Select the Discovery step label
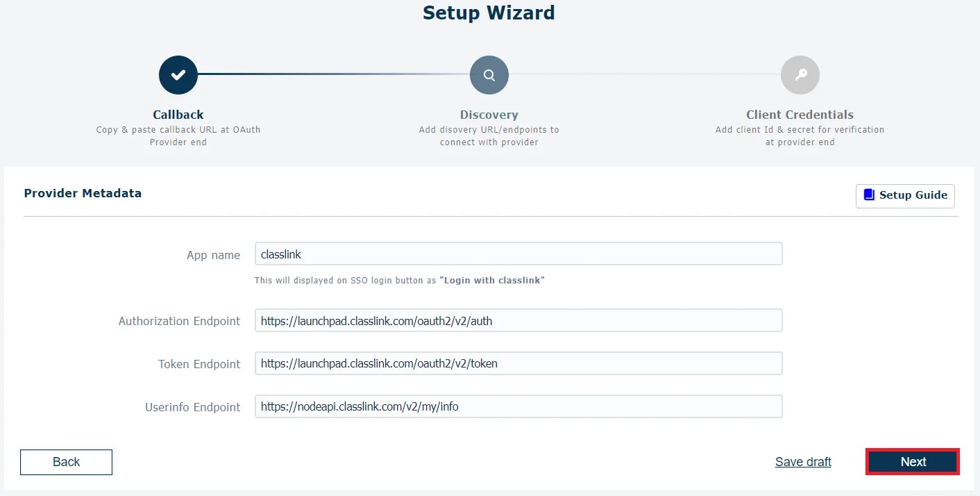The height and width of the screenshot is (496, 980). [x=489, y=115]
